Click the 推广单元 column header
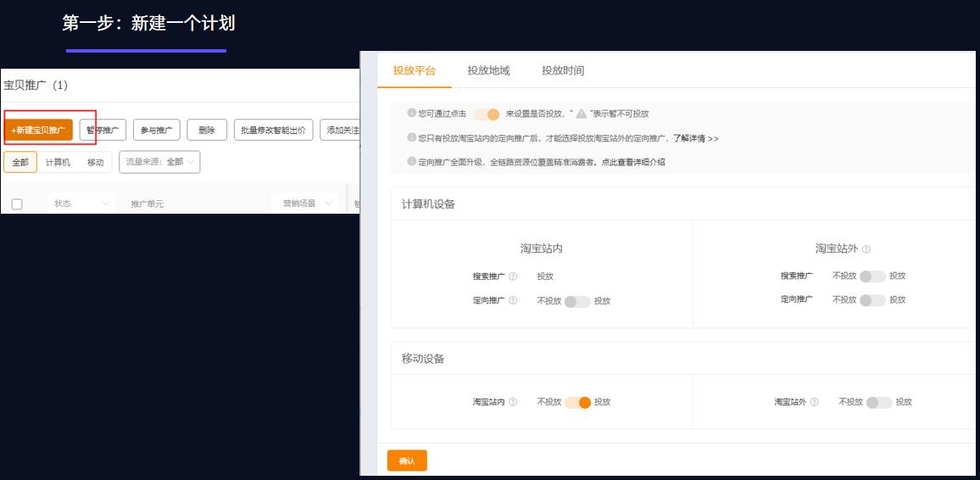 click(147, 204)
